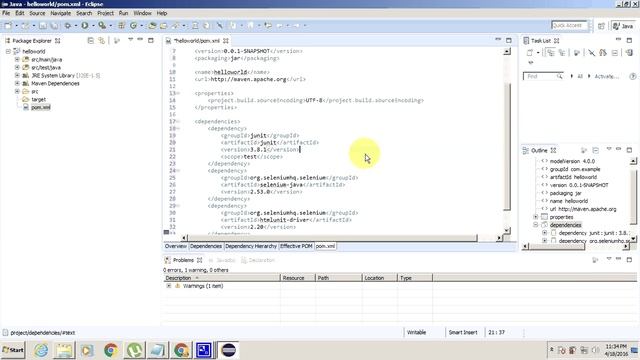This screenshot has width=640, height=360.
Task: Click the Java perspective button
Action: [x=623, y=26]
